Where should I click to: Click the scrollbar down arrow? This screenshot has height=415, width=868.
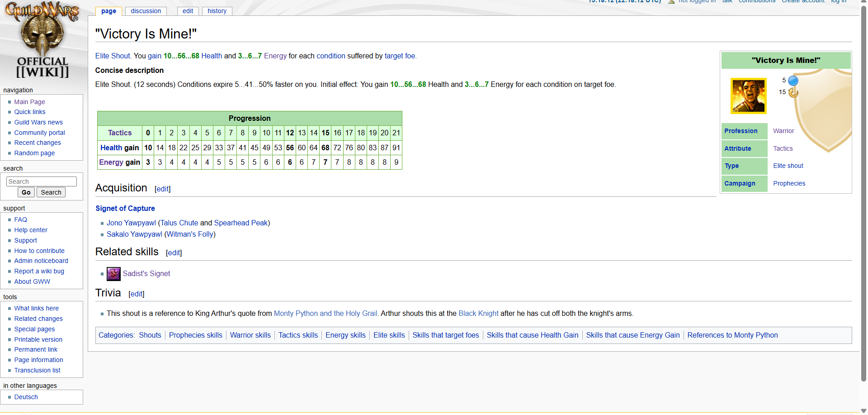(863, 411)
